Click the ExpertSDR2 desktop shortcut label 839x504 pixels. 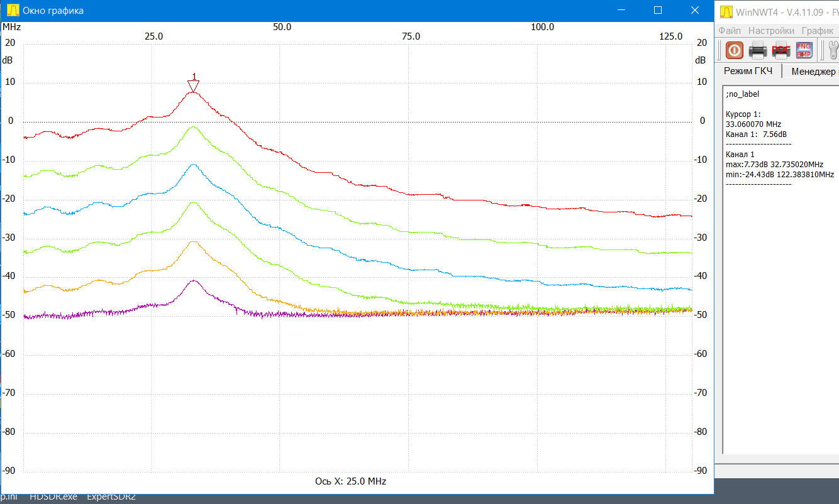(111, 497)
